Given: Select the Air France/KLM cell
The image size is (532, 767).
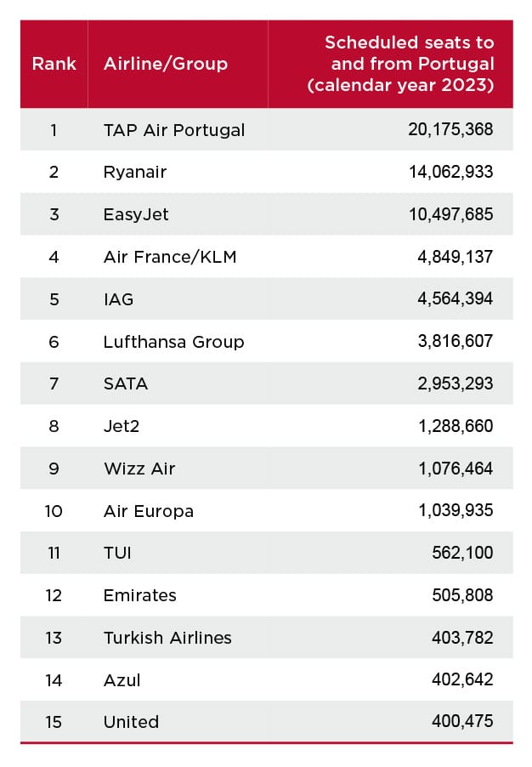Looking at the screenshot, I should tap(170, 257).
